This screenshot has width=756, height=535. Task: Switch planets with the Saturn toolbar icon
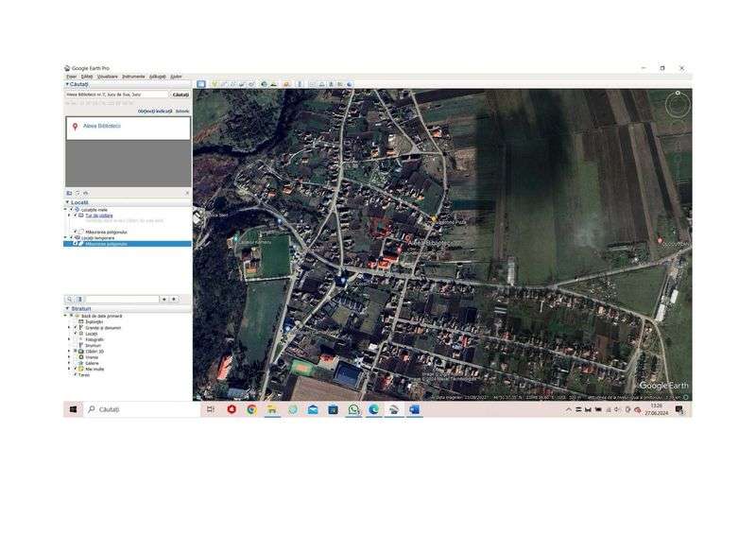286,84
